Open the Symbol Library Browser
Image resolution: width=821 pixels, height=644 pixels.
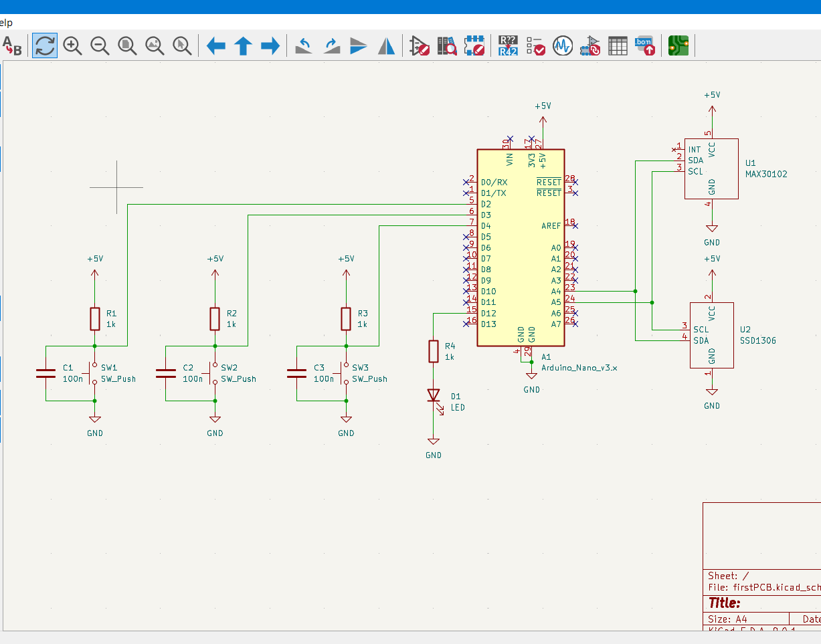pos(447,46)
